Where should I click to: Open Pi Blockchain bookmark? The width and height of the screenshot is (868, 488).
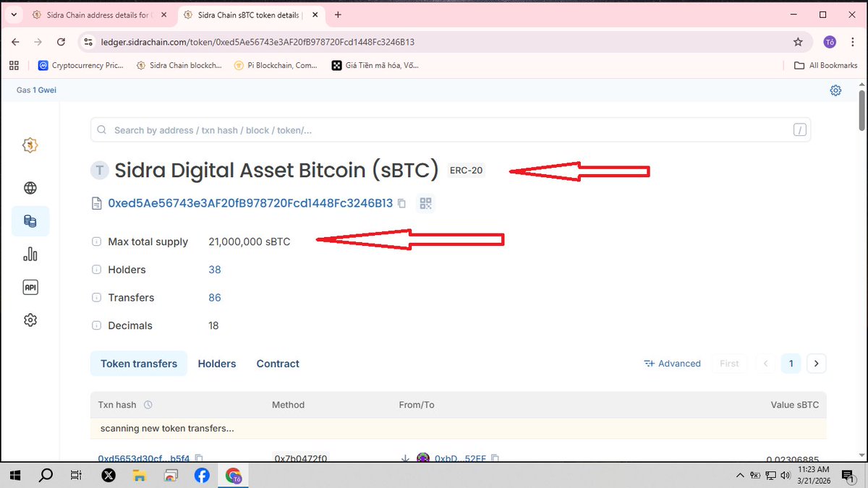coord(276,65)
